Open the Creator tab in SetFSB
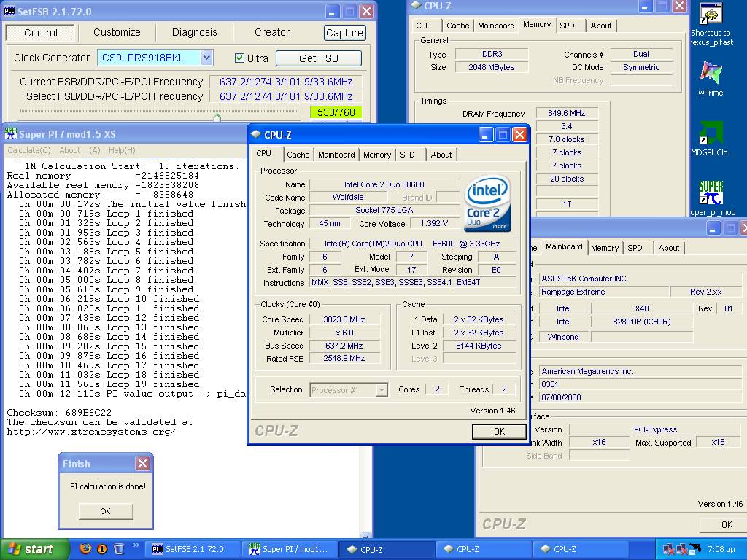 point(271,32)
